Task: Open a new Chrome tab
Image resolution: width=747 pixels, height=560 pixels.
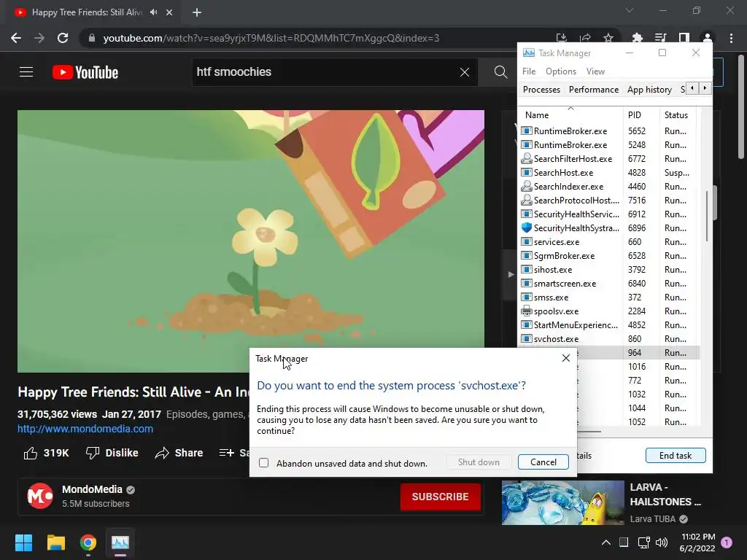Action: (x=197, y=12)
